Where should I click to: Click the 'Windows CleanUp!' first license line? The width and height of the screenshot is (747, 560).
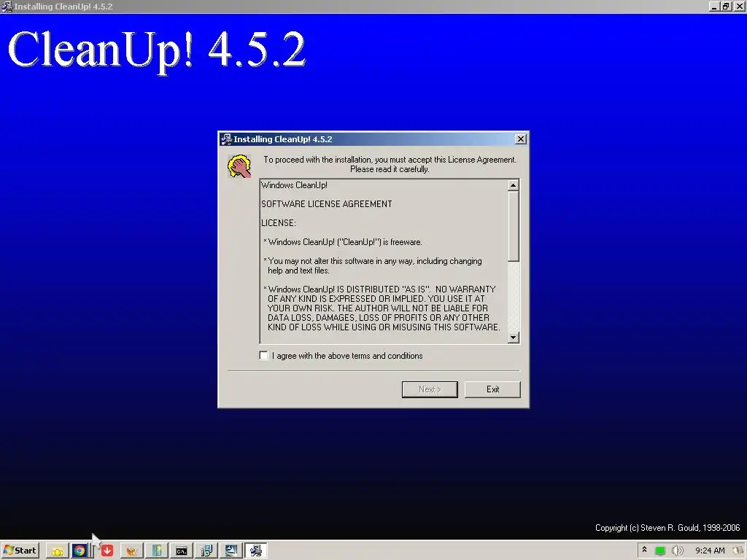coord(294,184)
